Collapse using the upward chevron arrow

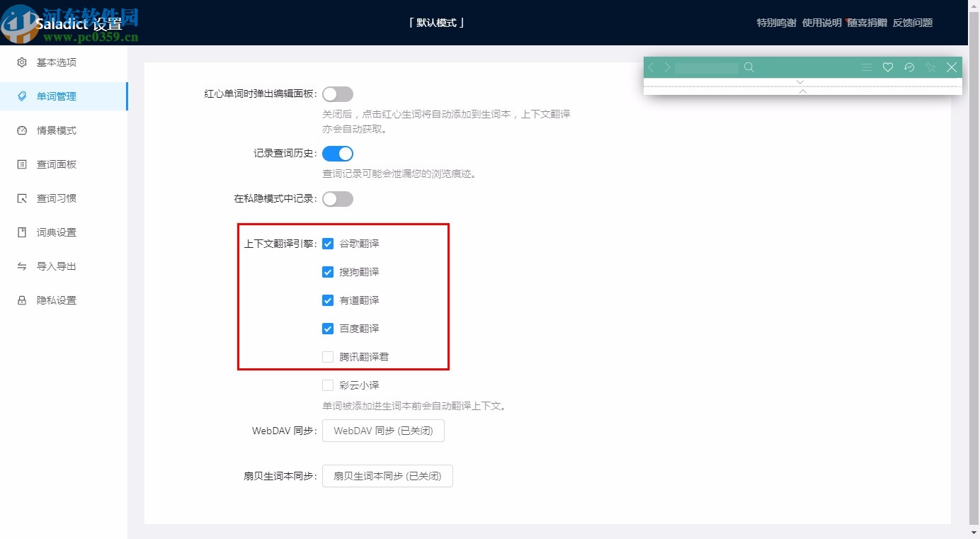coord(801,91)
